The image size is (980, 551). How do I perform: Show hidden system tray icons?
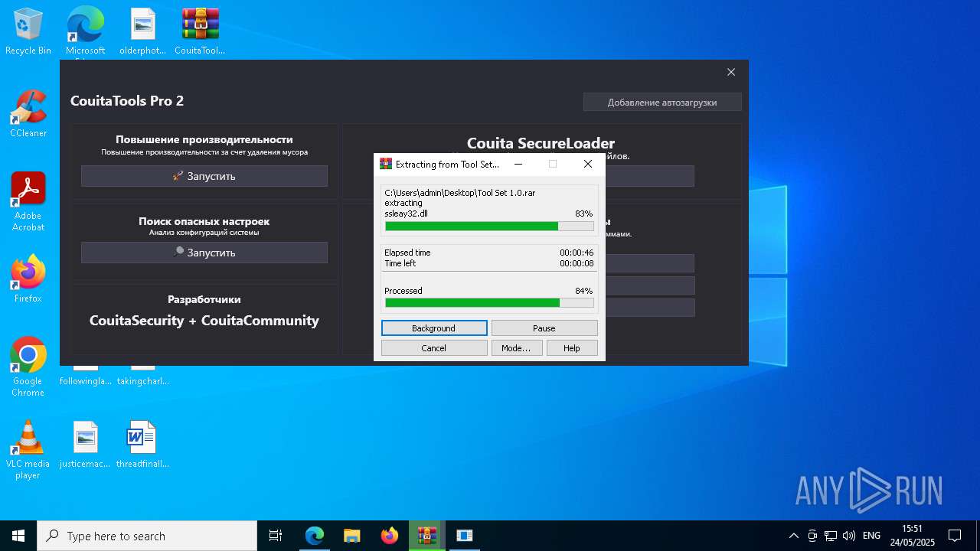point(793,536)
